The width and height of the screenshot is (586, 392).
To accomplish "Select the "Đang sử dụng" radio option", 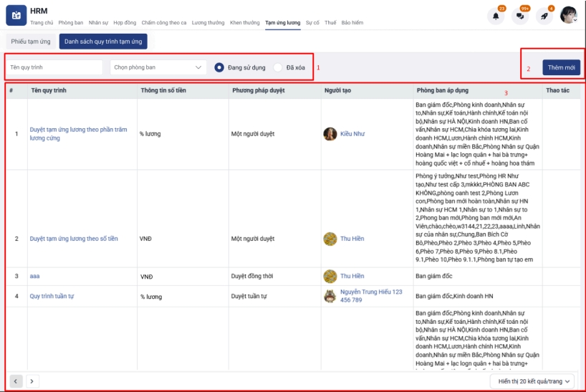I will pos(220,67).
